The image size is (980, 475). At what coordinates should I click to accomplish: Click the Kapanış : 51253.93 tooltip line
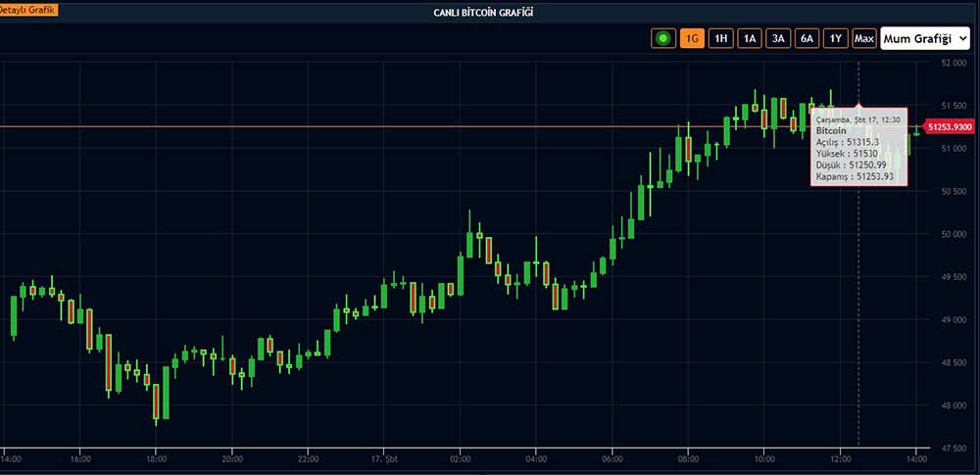coord(855,177)
